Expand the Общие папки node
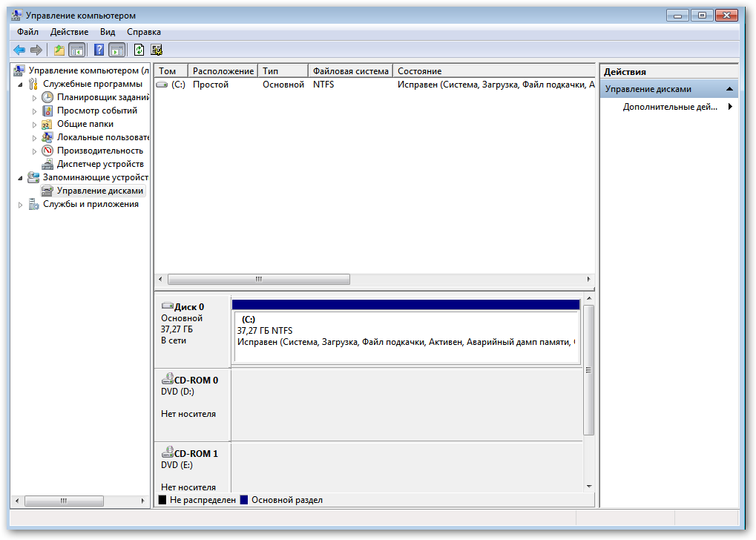Screen dimensions: 756x540 click(34, 125)
